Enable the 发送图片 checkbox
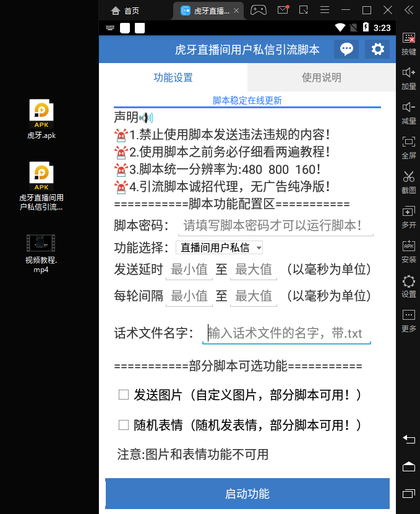 (x=124, y=395)
